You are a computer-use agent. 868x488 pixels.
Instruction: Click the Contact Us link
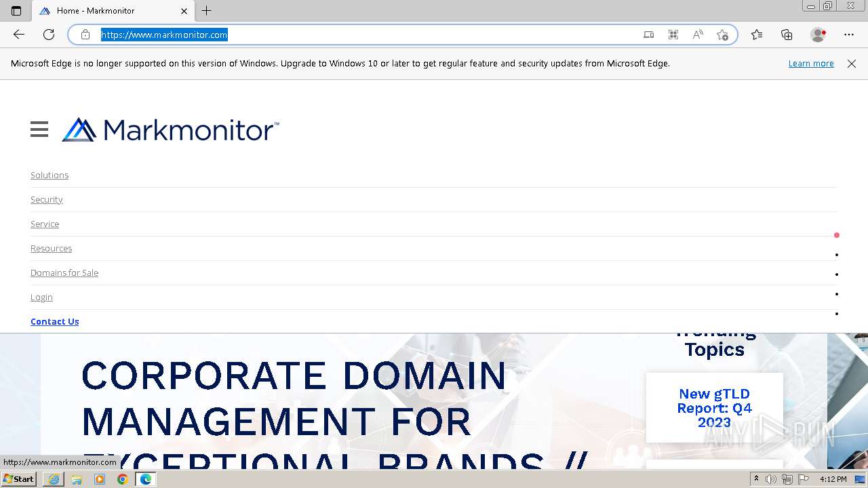coord(55,321)
